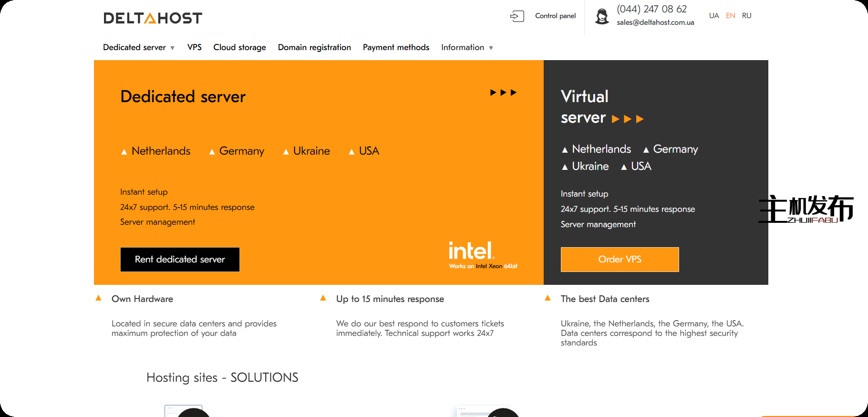Viewport: 868px width, 417px height.
Task: Click the support agent headset icon
Action: 602,16
